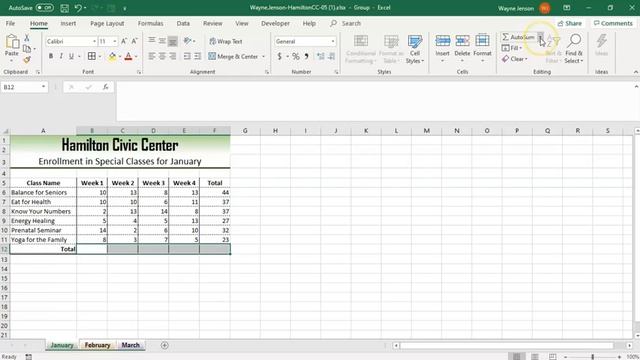Click Decrease Decimal icon

tap(331, 56)
